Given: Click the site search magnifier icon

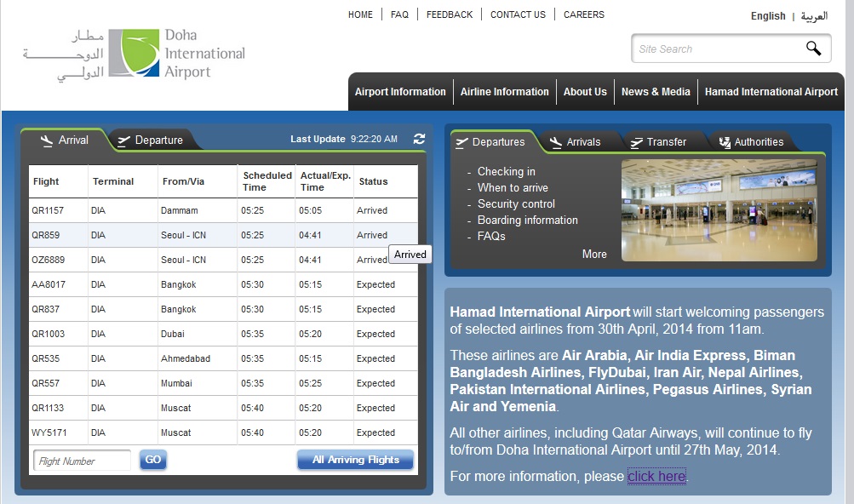Looking at the screenshot, I should 813,49.
